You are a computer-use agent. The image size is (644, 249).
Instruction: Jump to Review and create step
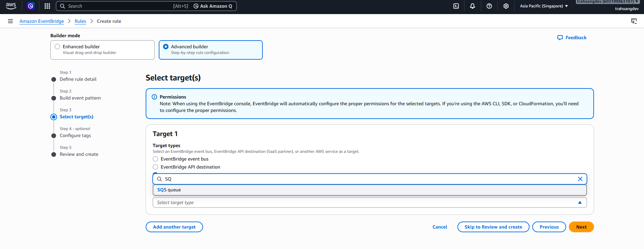click(79, 154)
